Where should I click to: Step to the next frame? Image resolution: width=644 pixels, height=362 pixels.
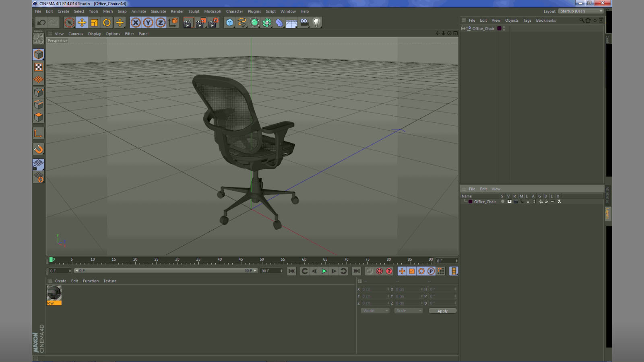(x=334, y=271)
